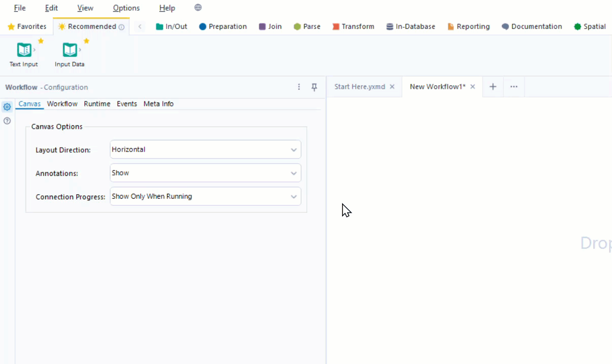Switch to the Runtime tab

97,103
